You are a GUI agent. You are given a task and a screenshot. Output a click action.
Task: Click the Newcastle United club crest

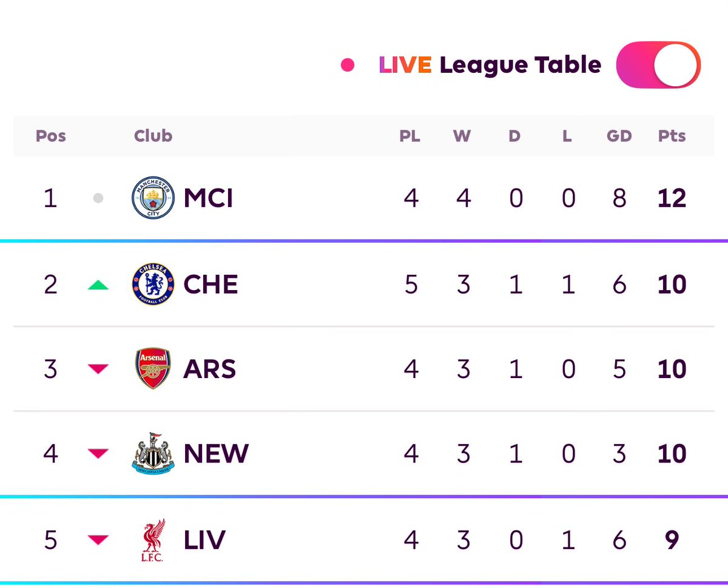pos(153,453)
